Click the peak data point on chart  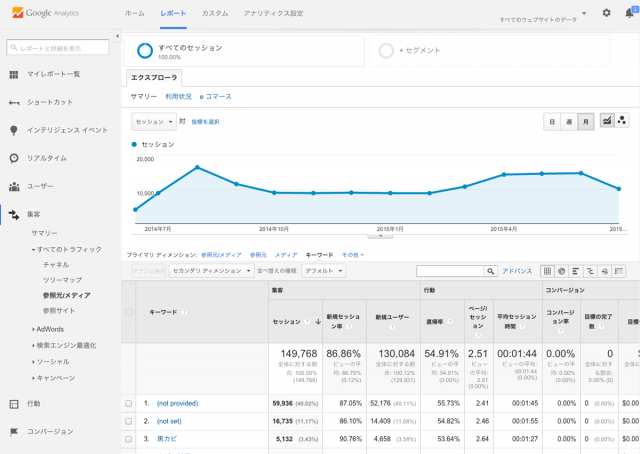(198, 167)
